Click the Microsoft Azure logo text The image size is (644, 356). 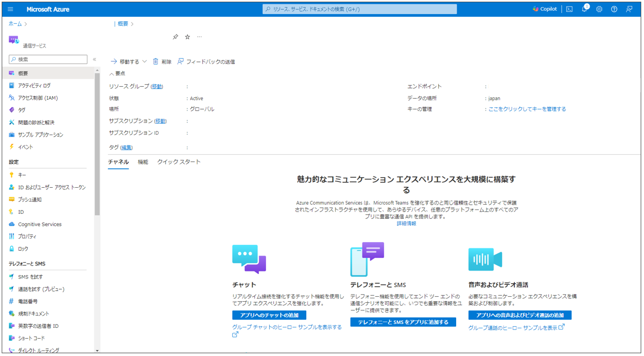pos(48,9)
